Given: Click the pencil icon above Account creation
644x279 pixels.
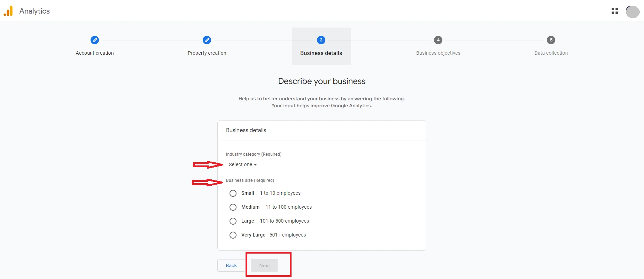Looking at the screenshot, I should click(x=94, y=40).
